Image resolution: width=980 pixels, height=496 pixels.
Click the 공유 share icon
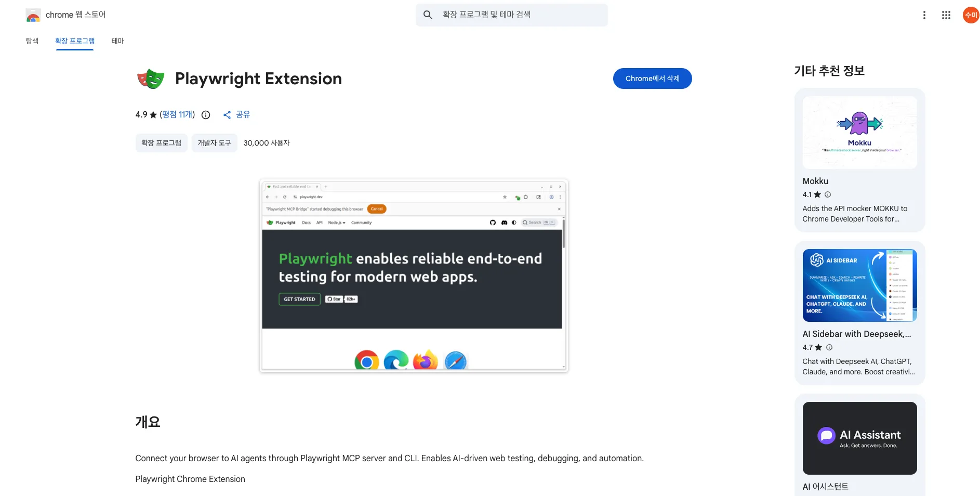(227, 115)
